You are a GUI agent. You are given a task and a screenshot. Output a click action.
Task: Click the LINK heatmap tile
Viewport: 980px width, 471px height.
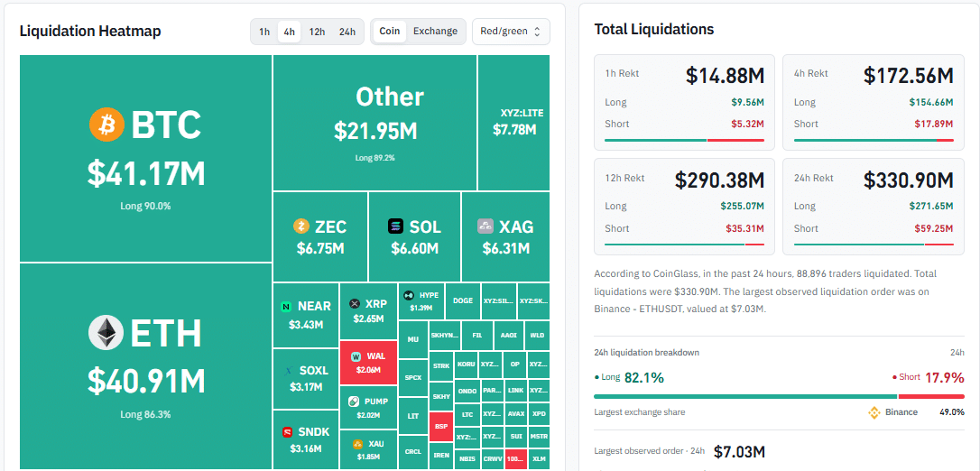click(x=515, y=391)
